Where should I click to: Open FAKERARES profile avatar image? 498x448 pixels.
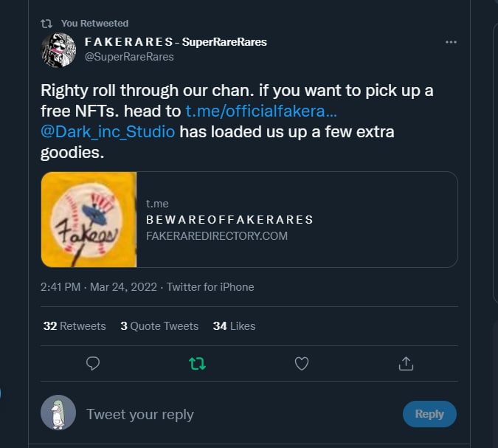(58, 50)
